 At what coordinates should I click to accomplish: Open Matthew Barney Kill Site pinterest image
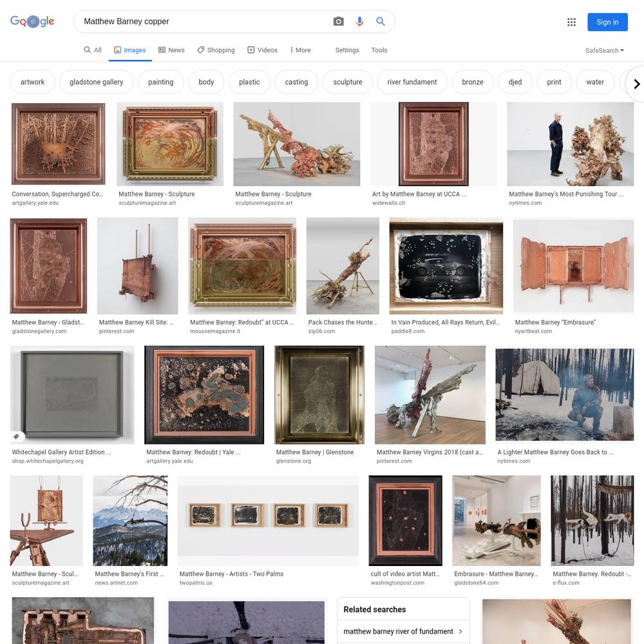pos(138,266)
